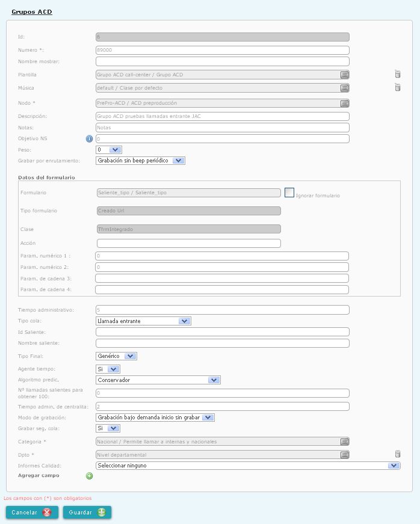Focus the Notas input field
The width and height of the screenshot is (420, 524).
click(x=223, y=128)
